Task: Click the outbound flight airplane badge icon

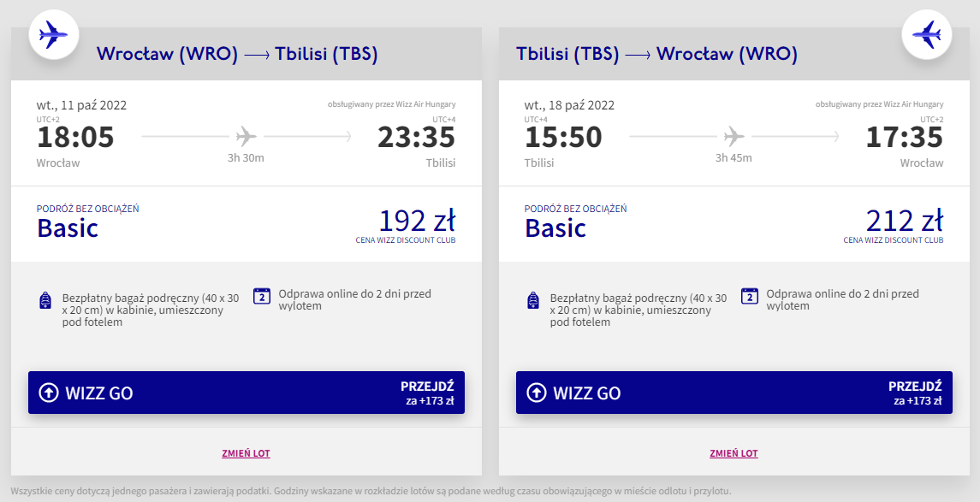Action: (54, 35)
